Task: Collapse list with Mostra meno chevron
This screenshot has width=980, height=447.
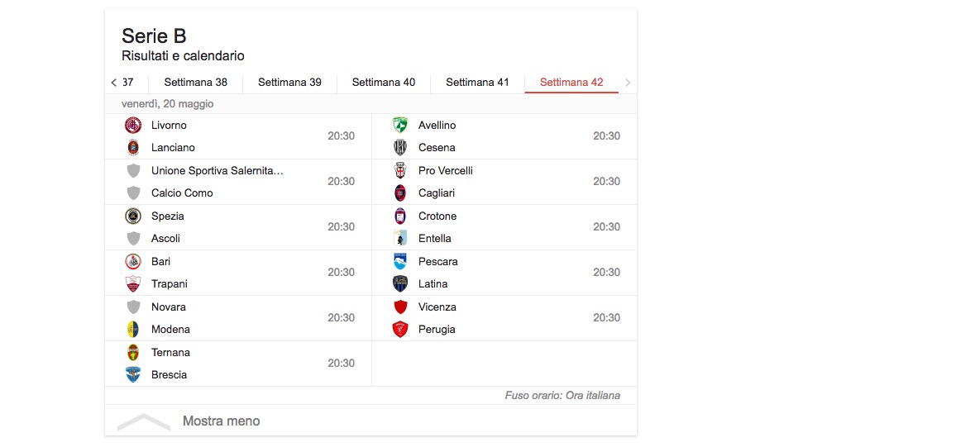Action: click(144, 421)
